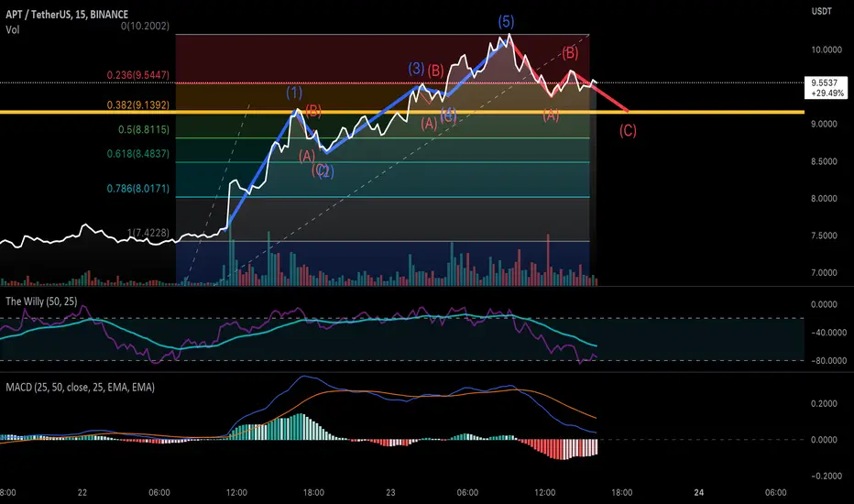The height and width of the screenshot is (504, 854).
Task: Click the 0.618(8.4837) retracement label
Action: click(137, 154)
